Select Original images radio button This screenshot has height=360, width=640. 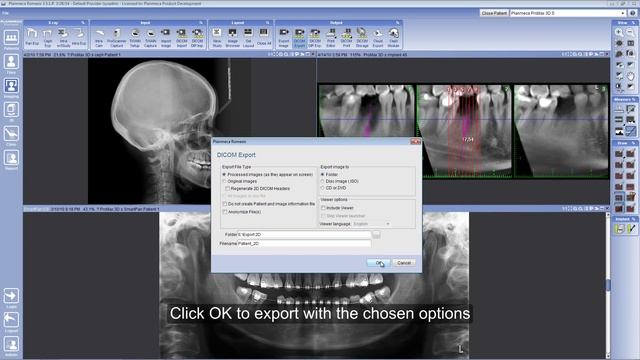pos(224,181)
